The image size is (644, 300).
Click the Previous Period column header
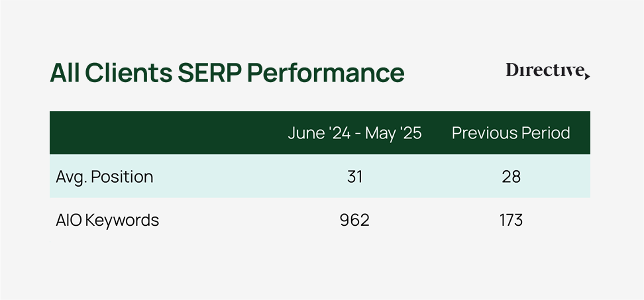pyautogui.click(x=511, y=133)
